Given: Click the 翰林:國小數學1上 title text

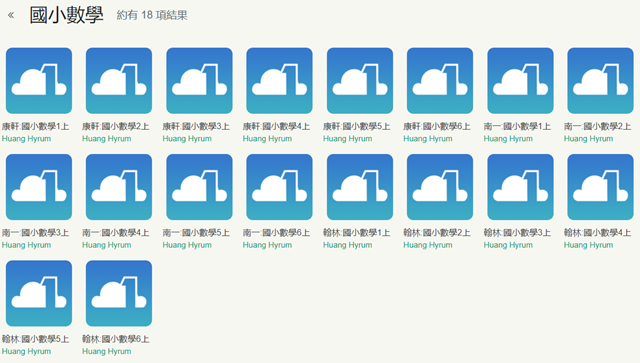Looking at the screenshot, I should coord(357,233).
